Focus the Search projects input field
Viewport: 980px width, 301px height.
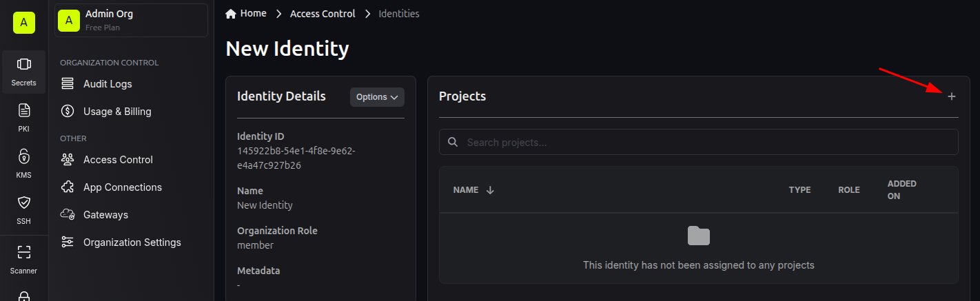pyautogui.click(x=699, y=142)
